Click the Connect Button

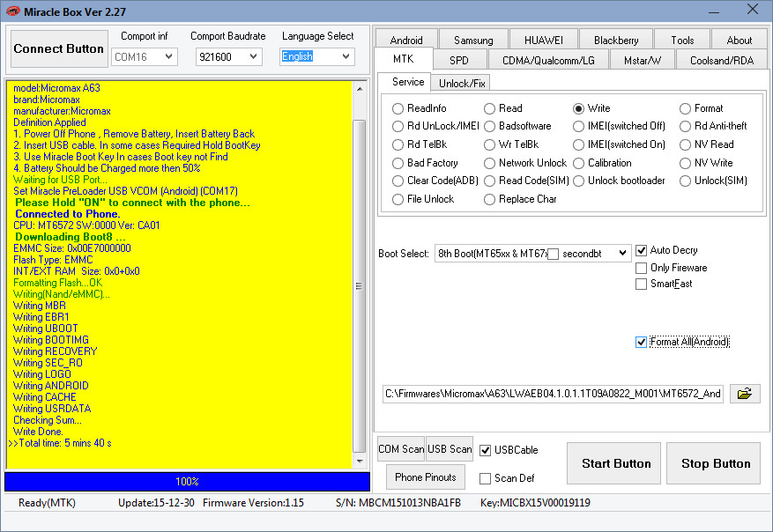click(59, 48)
